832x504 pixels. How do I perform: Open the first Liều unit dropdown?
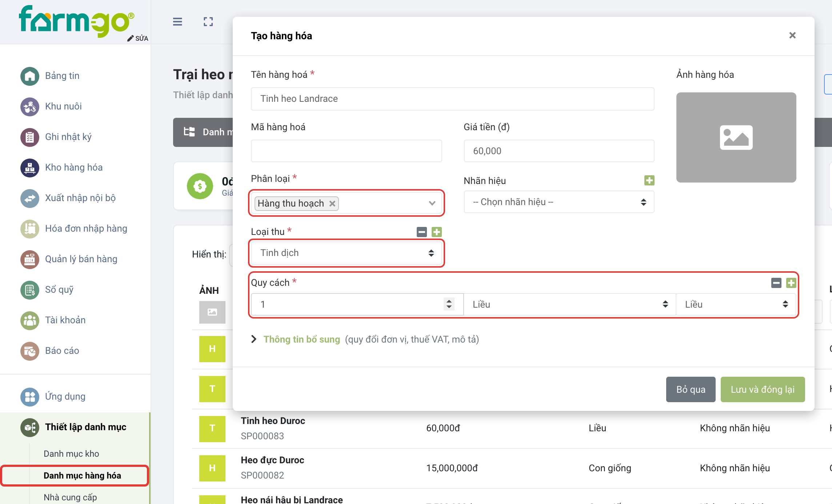click(x=569, y=304)
